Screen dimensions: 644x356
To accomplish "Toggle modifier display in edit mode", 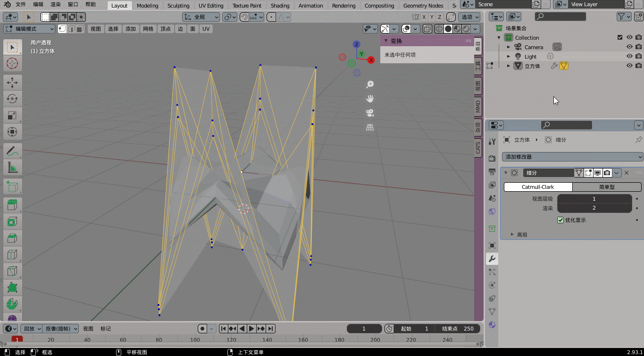I will tap(588, 173).
